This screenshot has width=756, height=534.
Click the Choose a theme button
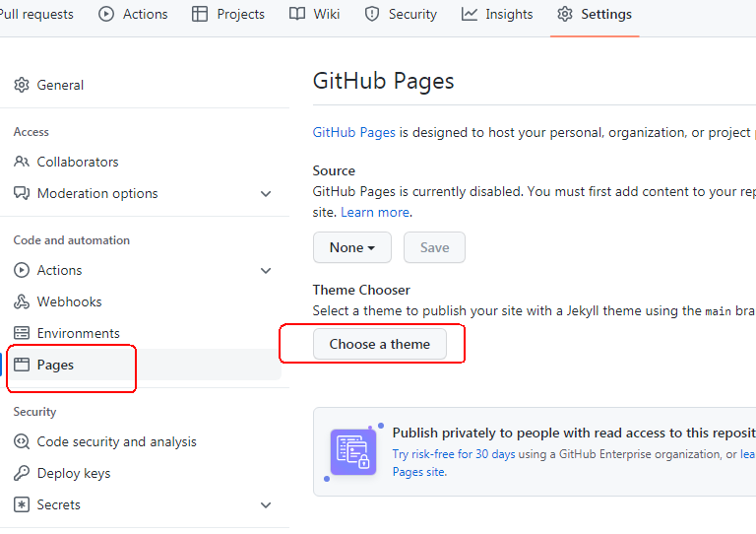tap(380, 344)
